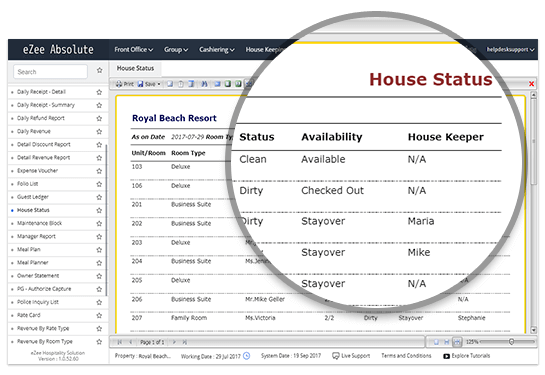
Task: Open the Front Office menu
Action: [134, 50]
